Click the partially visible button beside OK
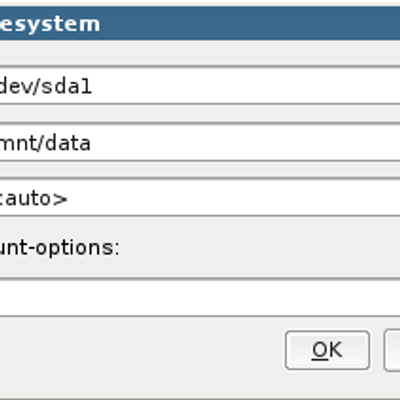This screenshot has width=400, height=400. point(392,350)
